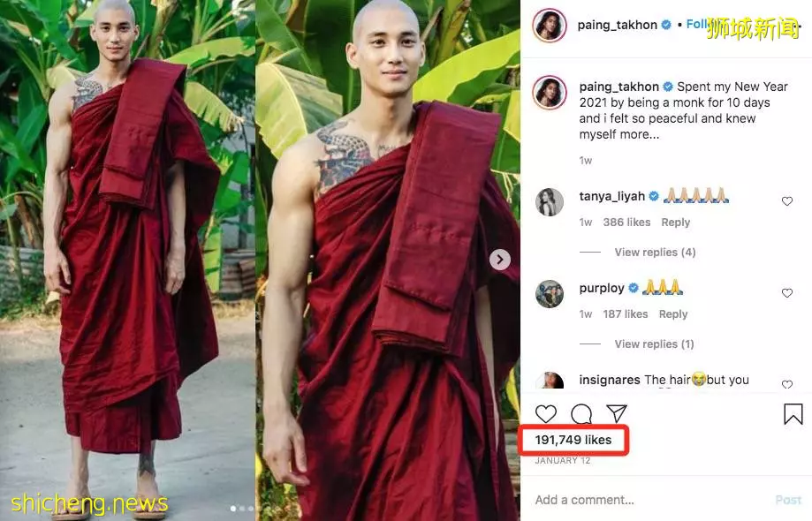The height and width of the screenshot is (521, 812).
Task: Open paing_takhon username in caption
Action: pyautogui.click(x=618, y=87)
